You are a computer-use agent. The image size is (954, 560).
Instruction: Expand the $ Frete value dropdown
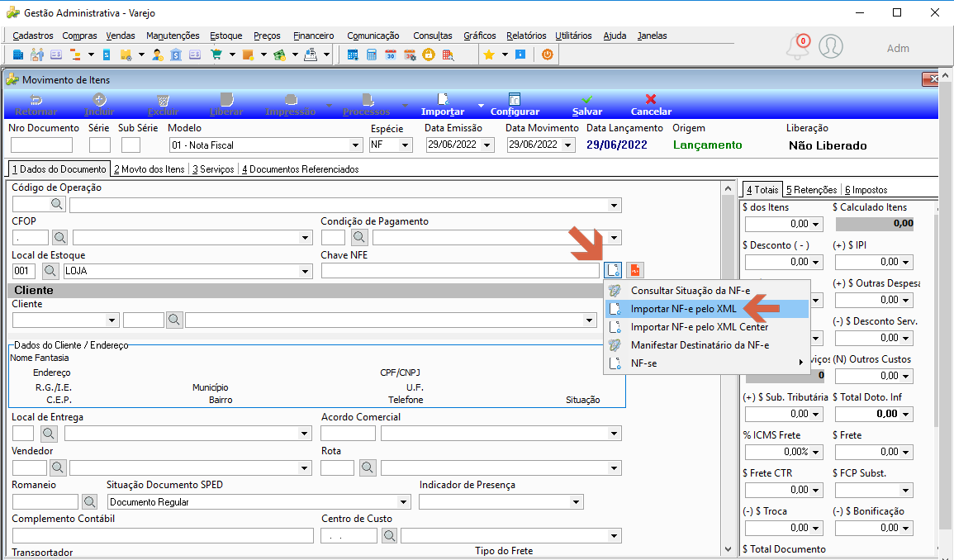(905, 452)
